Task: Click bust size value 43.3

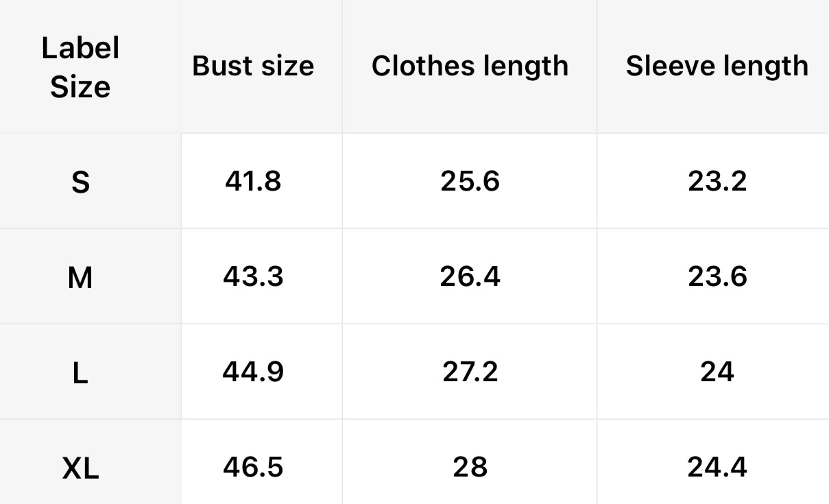Action: pos(253,276)
